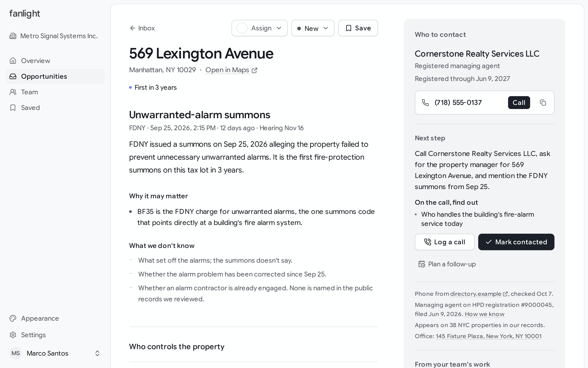Open the How we know link
Viewport: 588px width, 368px height.
[484, 314]
